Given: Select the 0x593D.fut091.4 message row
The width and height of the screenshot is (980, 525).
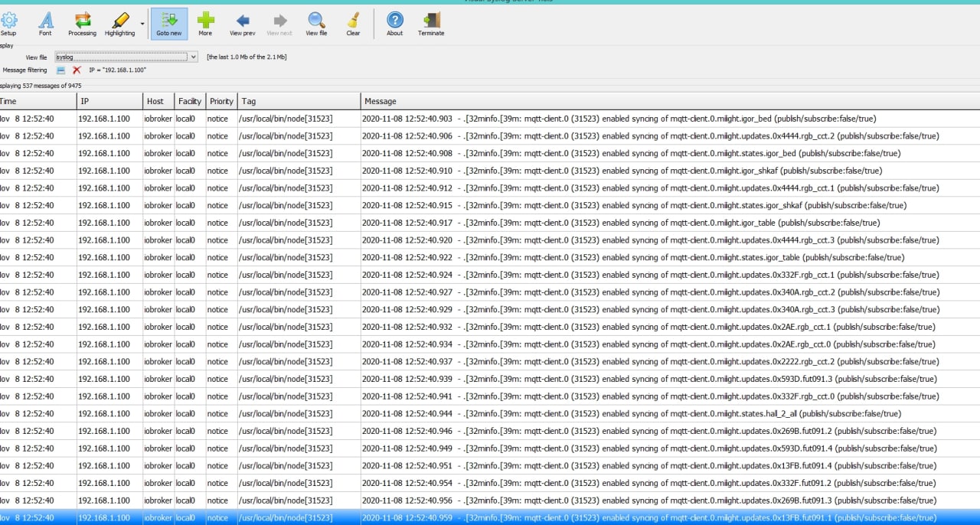Looking at the screenshot, I should [490, 448].
